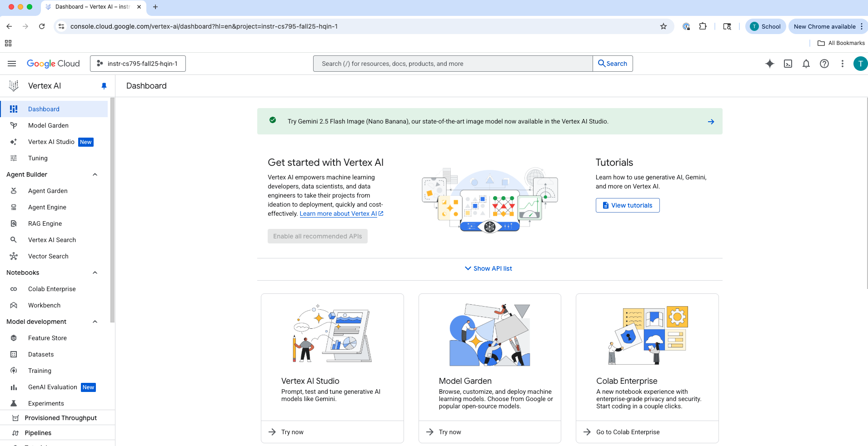Click the sidebar vertical scrollbar

coord(112,209)
